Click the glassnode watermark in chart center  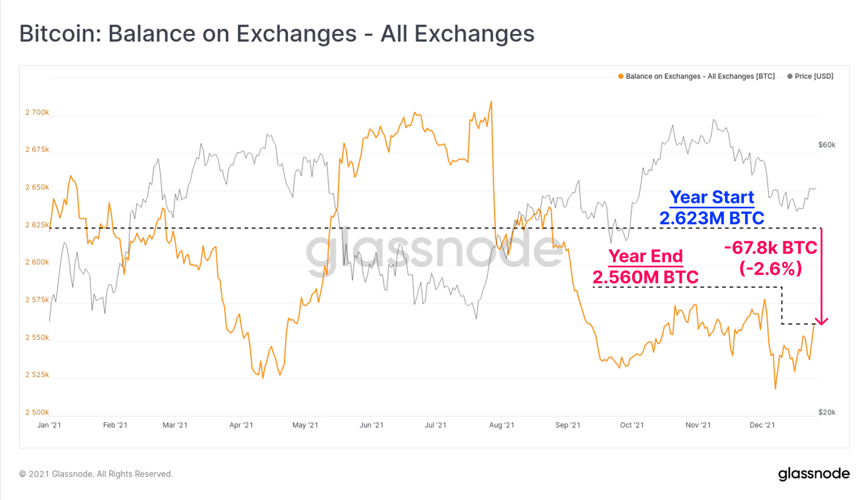[x=434, y=251]
